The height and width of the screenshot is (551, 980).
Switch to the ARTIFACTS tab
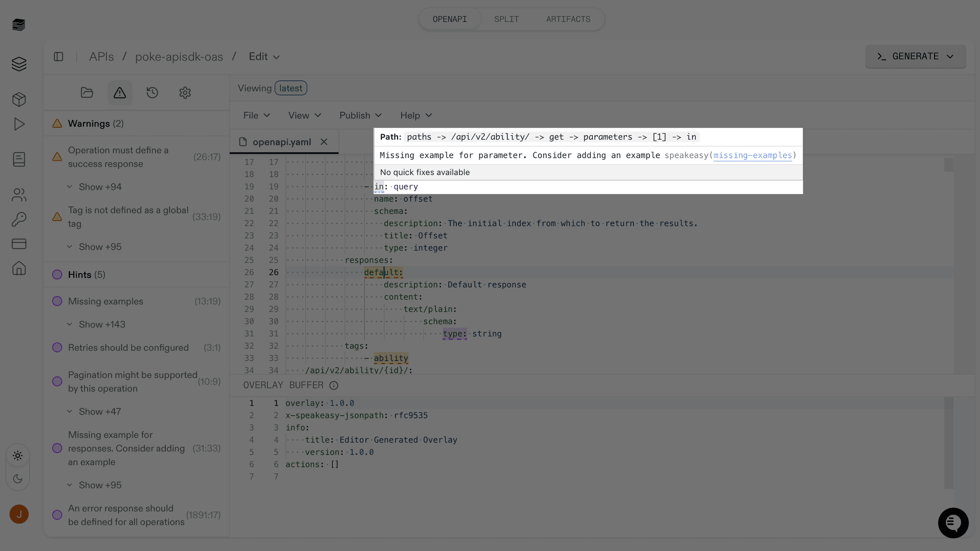click(x=568, y=19)
